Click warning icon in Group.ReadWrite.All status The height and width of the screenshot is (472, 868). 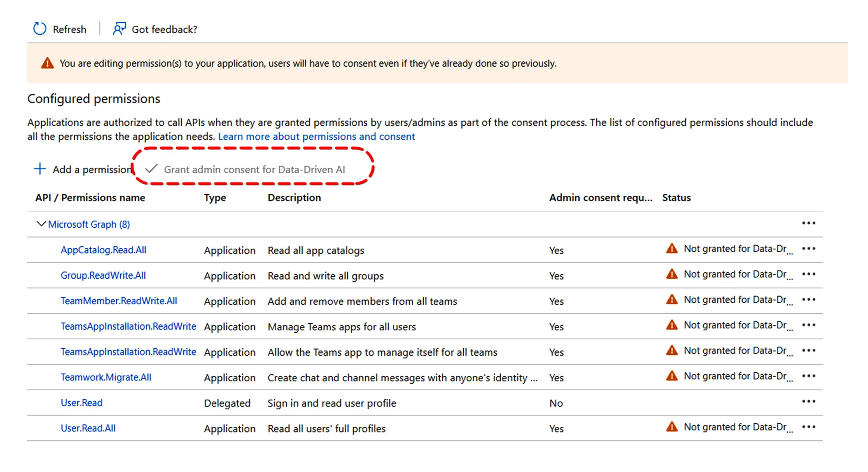672,274
